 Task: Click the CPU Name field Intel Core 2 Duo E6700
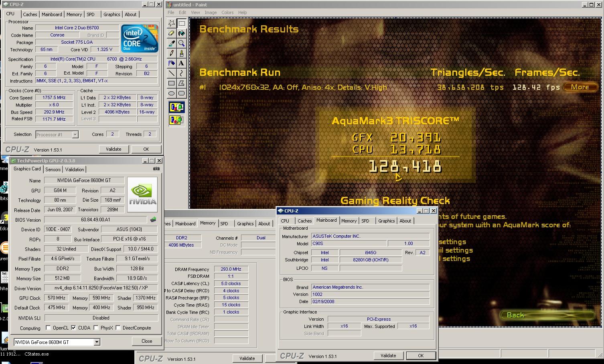[x=77, y=28]
